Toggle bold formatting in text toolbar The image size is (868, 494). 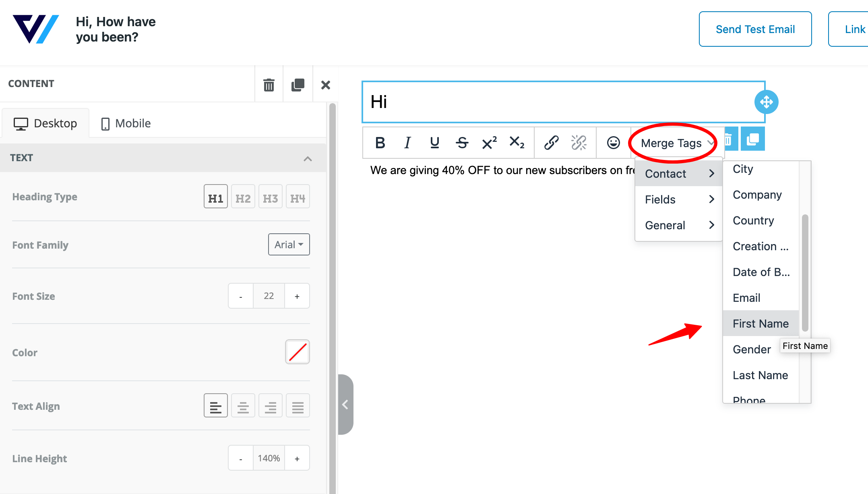click(x=380, y=143)
